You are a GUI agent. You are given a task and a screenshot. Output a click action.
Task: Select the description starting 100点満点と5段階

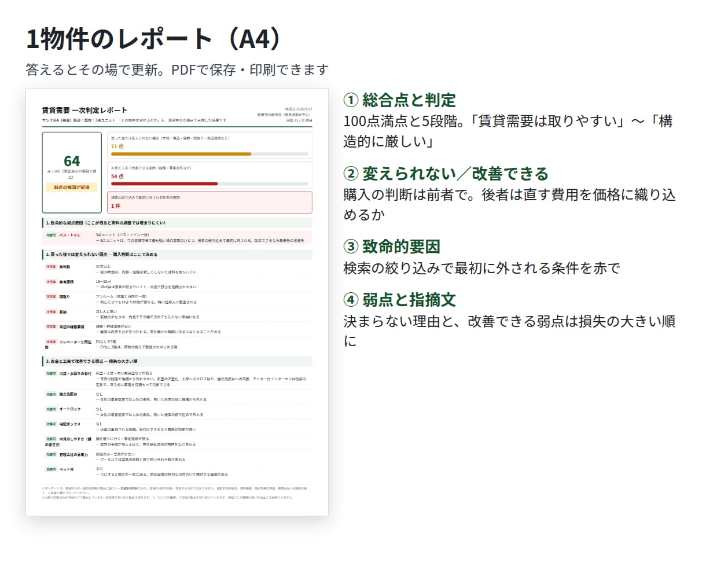point(508,131)
